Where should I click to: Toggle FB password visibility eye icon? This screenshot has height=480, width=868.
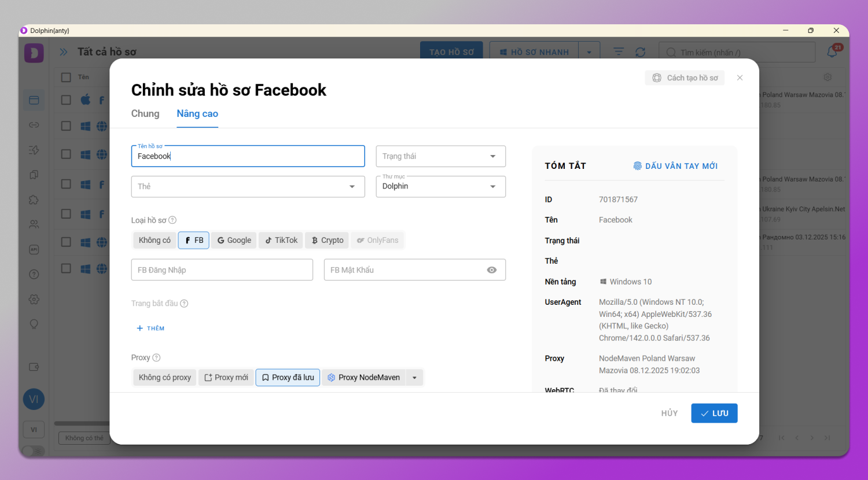click(492, 270)
